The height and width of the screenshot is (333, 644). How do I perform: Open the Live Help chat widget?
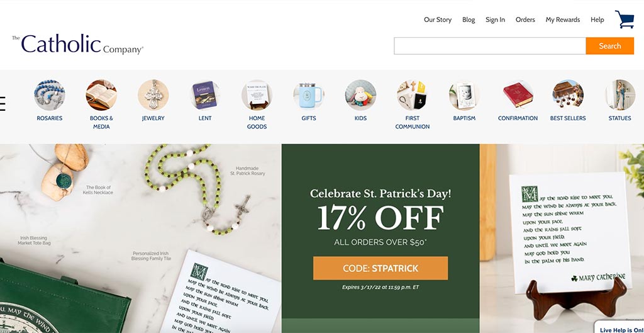point(619,327)
